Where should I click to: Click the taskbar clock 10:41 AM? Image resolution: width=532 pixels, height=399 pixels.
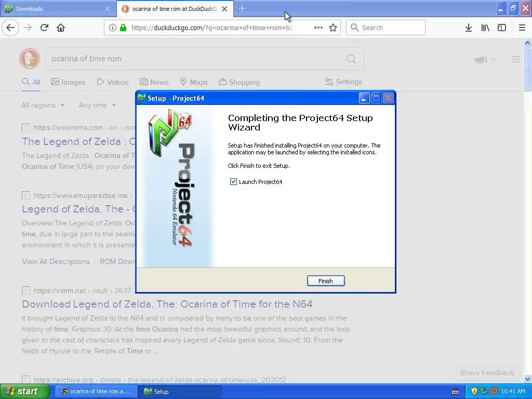pyautogui.click(x=513, y=392)
